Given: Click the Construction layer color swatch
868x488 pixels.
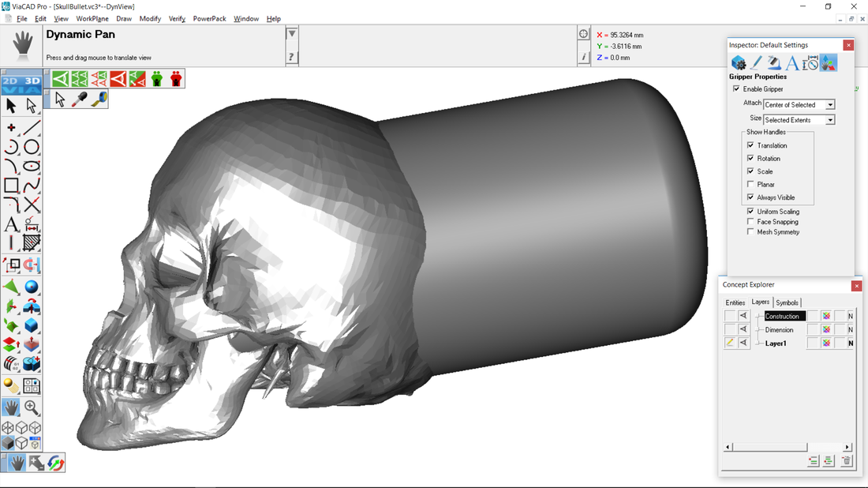Looking at the screenshot, I should pyautogui.click(x=826, y=316).
